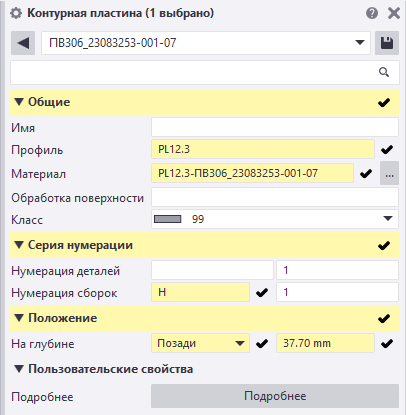Toggle the Серия нумерации section checkmark
This screenshot has width=406, height=415.
tap(384, 246)
